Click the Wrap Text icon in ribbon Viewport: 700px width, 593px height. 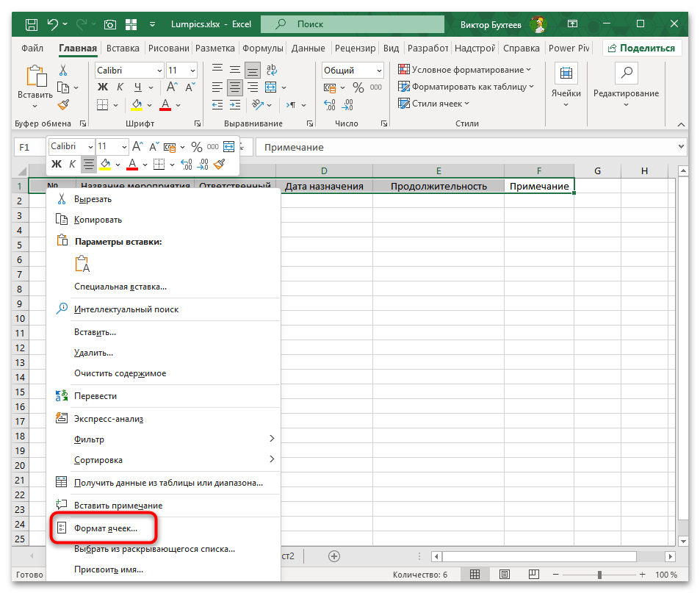coord(271,70)
